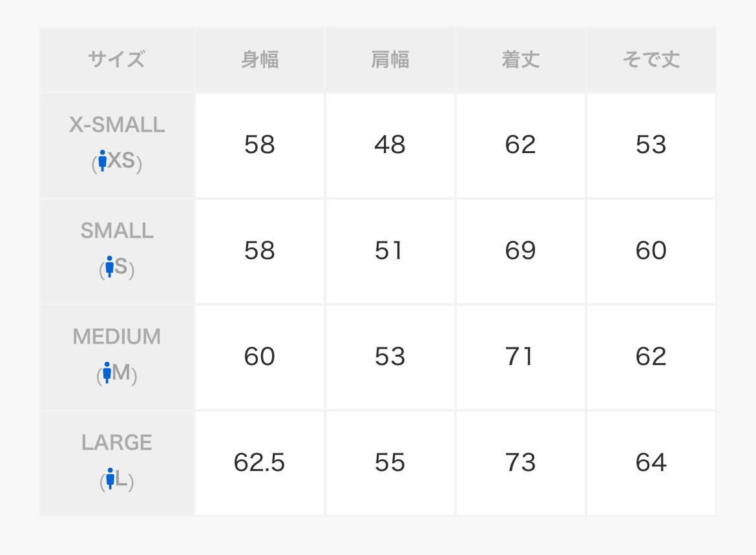Viewport: 756px width, 555px height.
Task: Click the LARGE size row label
Action: (117, 443)
